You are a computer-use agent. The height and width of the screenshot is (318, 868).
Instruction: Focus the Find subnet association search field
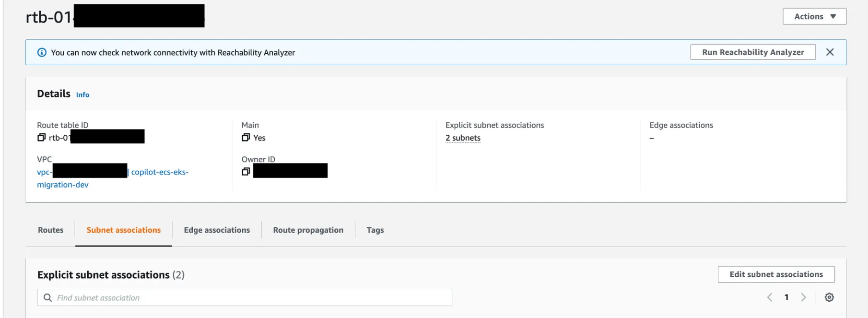coord(245,297)
